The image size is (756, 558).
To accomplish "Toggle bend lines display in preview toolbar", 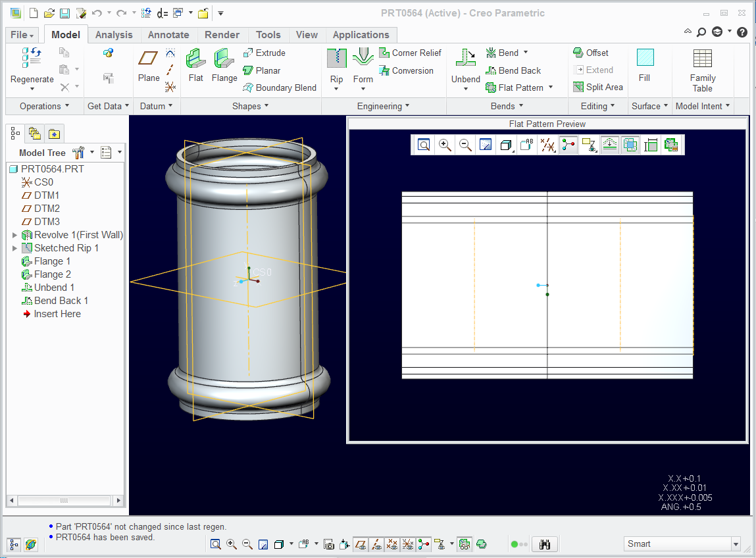I will [x=610, y=145].
